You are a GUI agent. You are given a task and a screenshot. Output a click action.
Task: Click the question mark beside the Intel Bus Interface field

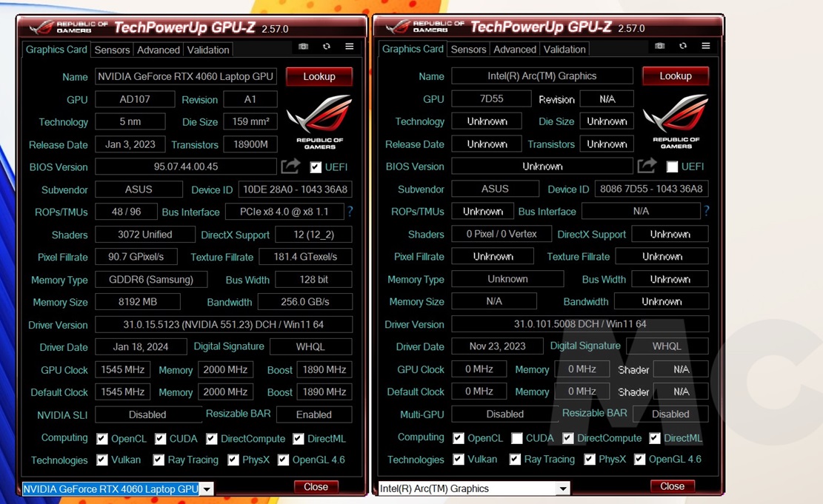point(706,211)
